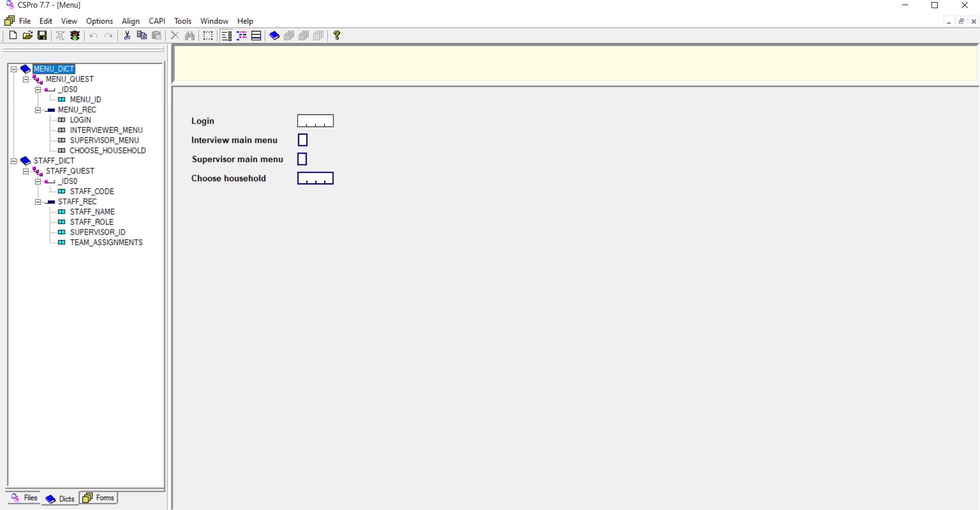Select TEAM_ASSIGNMENTS in the tree

(x=106, y=242)
